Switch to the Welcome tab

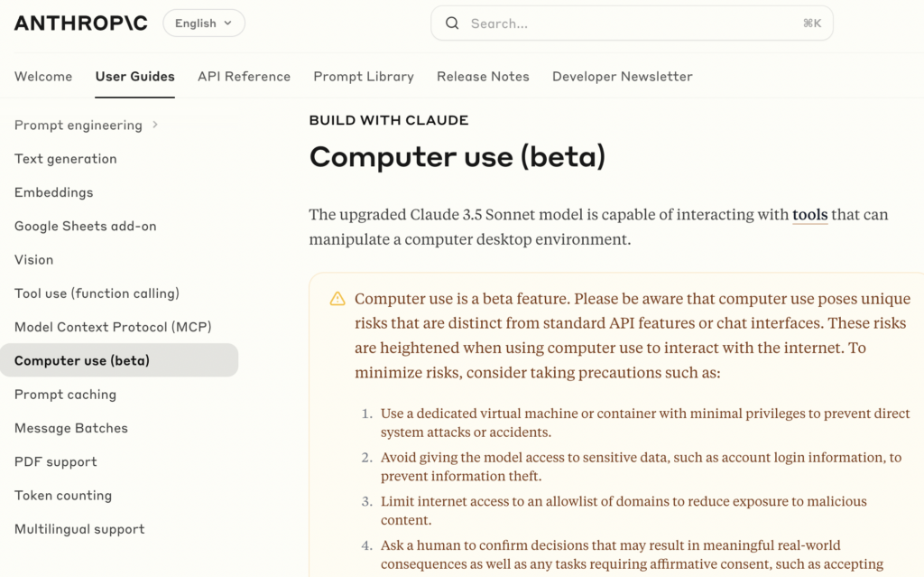pos(43,77)
